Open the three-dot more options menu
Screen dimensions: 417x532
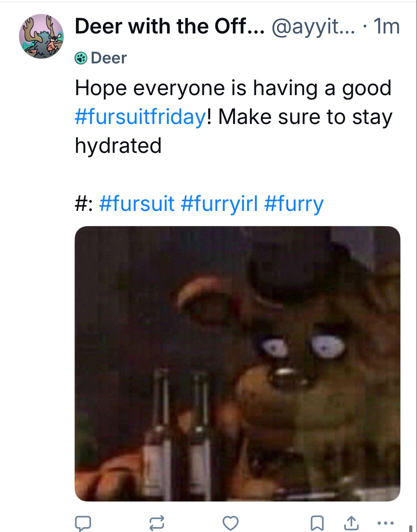click(x=385, y=523)
